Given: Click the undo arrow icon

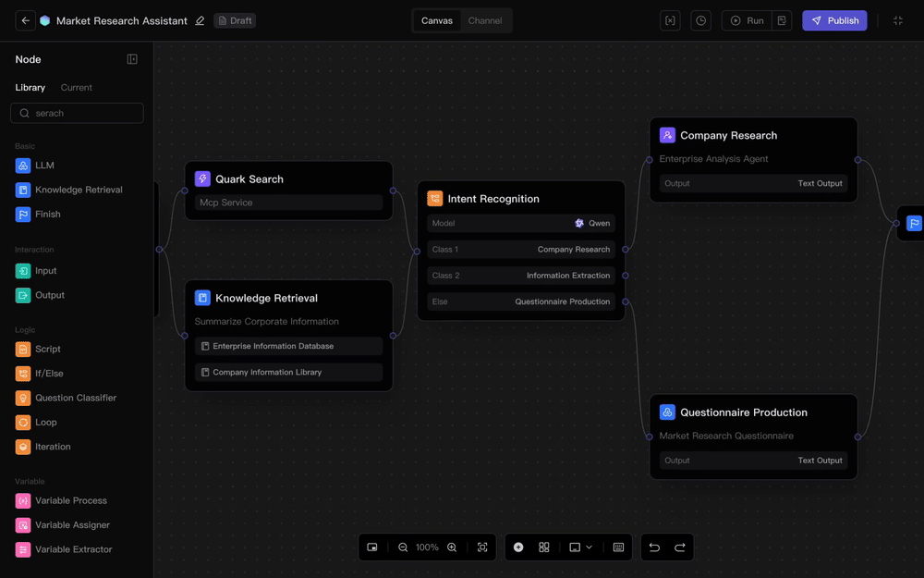Looking at the screenshot, I should (x=654, y=547).
